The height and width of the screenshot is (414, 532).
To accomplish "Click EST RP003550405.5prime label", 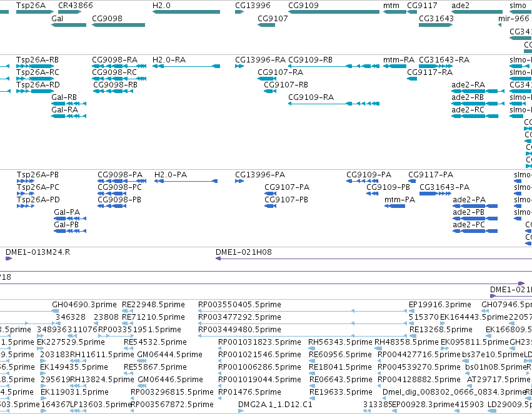I will pyautogui.click(x=239, y=305).
